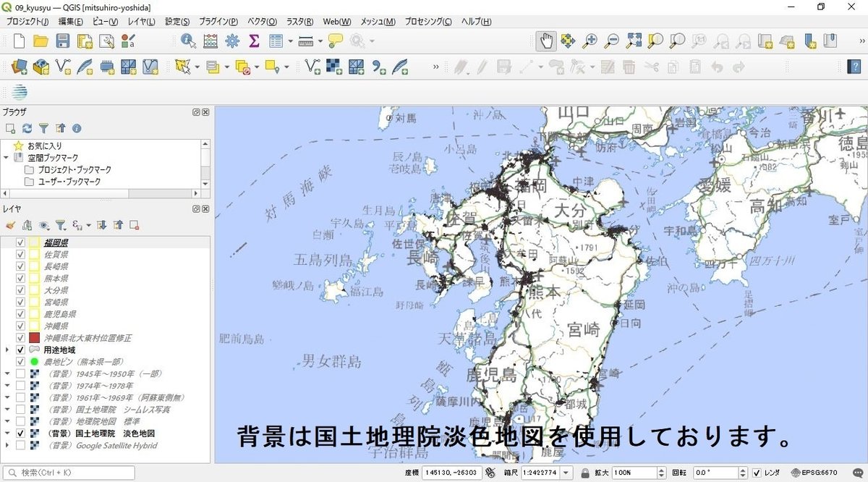Click the 福岡県 yellow layer symbol swatch
Viewport: 868px width, 482px height.
(34, 242)
